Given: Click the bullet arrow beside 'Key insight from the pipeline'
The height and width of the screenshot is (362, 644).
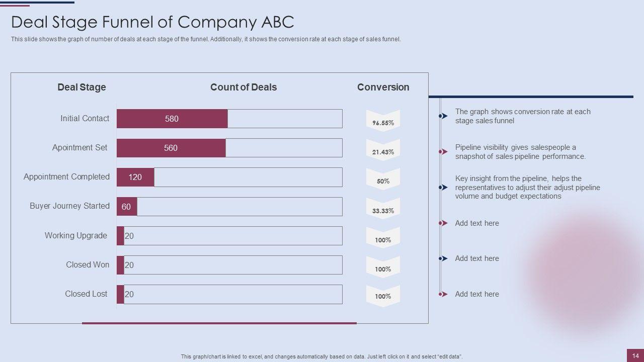Looking at the screenshot, I should click(x=443, y=187).
